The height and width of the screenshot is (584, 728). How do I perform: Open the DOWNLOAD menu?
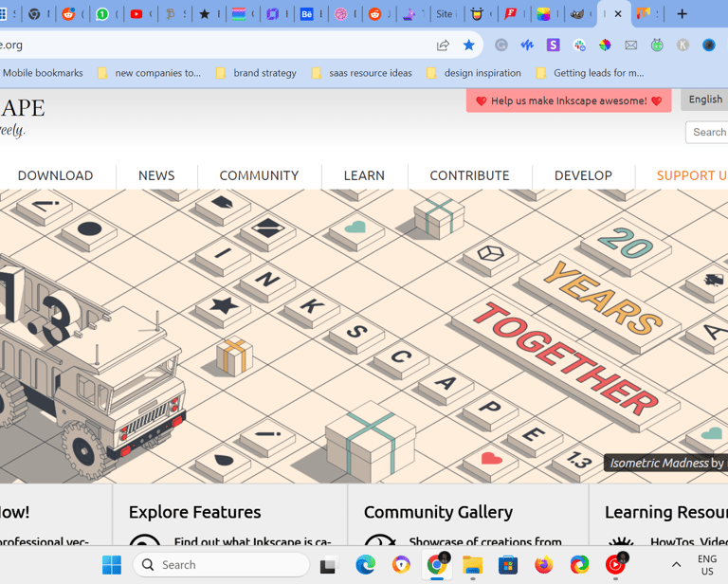tap(55, 175)
